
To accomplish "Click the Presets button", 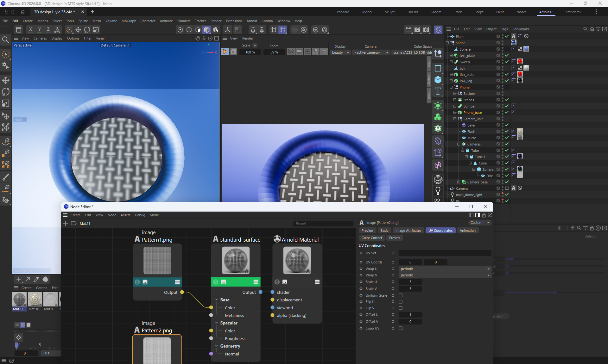I will (394, 238).
